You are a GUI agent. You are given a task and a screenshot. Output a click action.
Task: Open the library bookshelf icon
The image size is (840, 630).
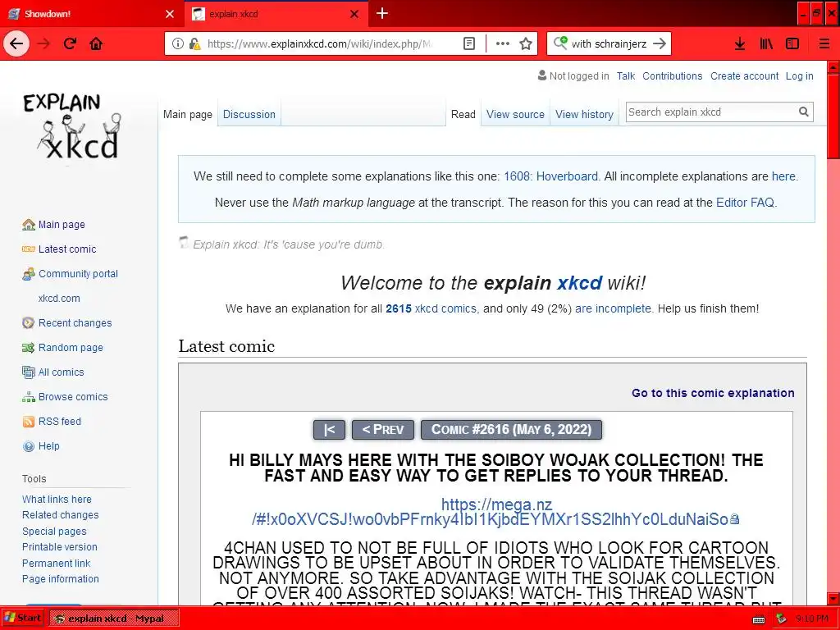click(x=766, y=44)
